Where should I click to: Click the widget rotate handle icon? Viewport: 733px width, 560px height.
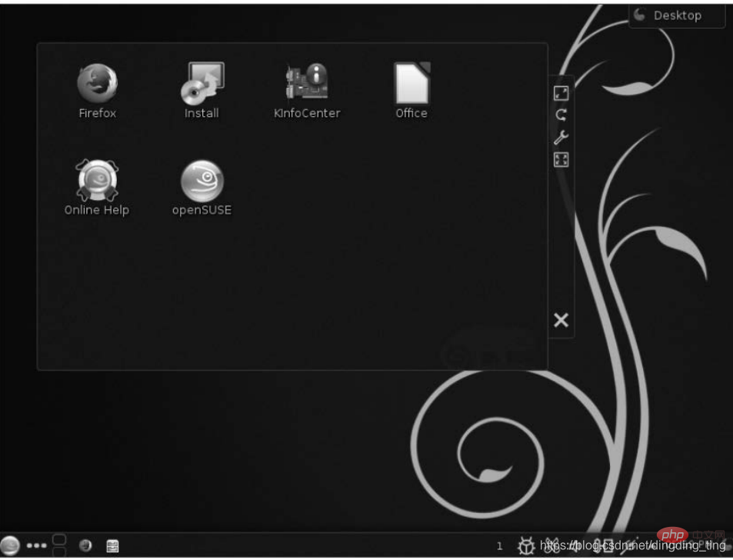point(561,115)
